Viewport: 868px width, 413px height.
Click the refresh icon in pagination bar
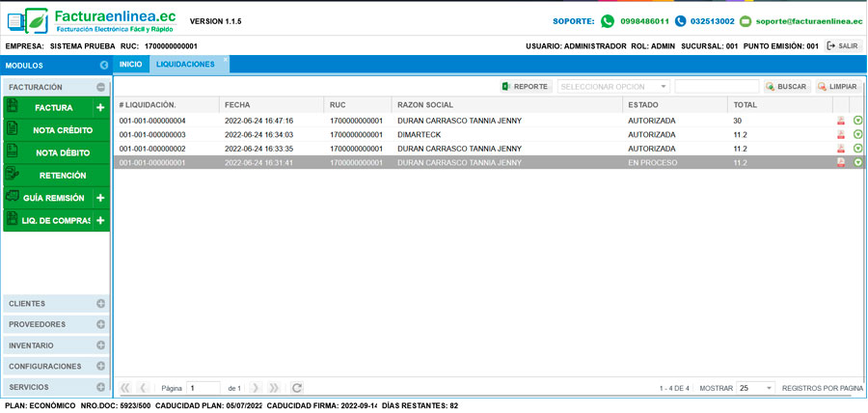[297, 388]
